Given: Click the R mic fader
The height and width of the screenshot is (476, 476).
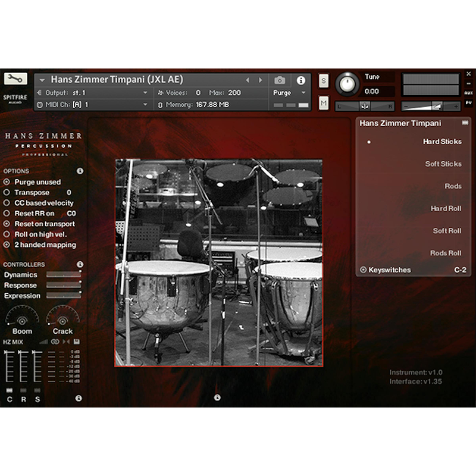Looking at the screenshot, I should tap(23, 366).
